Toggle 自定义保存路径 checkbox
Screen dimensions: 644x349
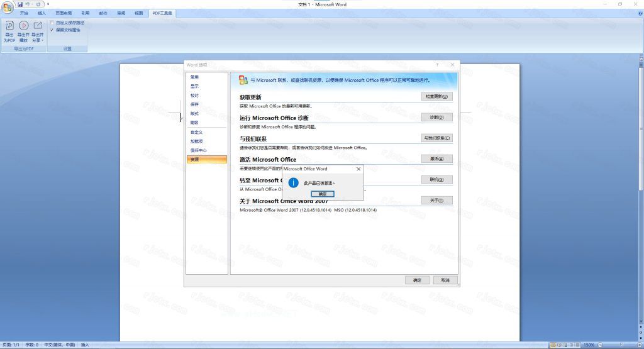click(x=52, y=23)
